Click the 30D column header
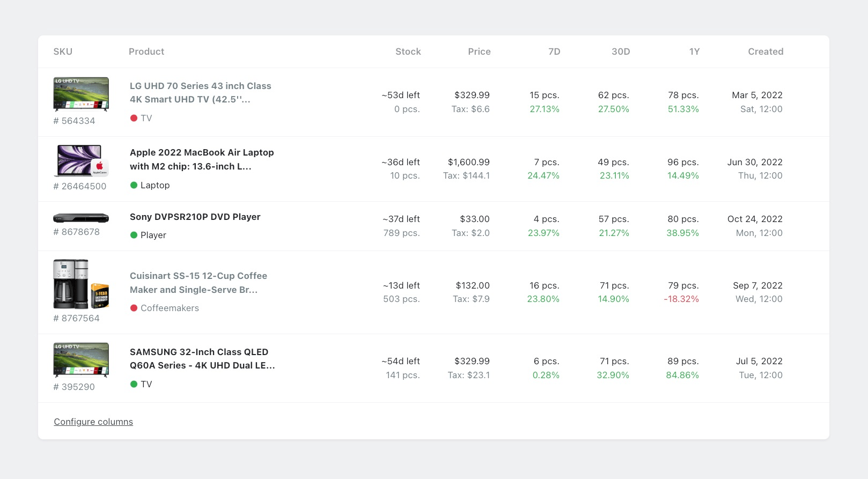The height and width of the screenshot is (479, 868). (x=621, y=51)
